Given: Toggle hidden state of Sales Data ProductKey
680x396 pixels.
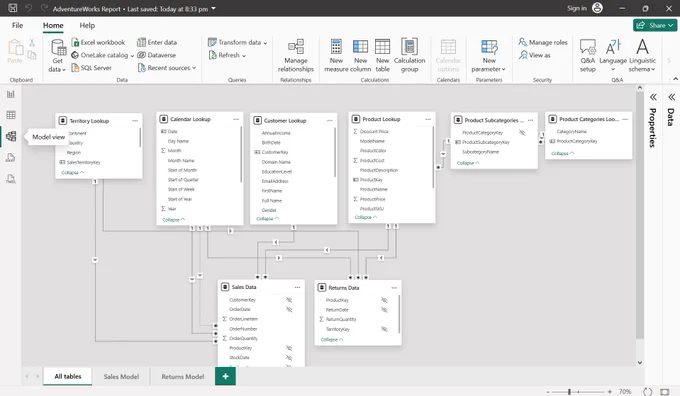Looking at the screenshot, I should pos(289,348).
